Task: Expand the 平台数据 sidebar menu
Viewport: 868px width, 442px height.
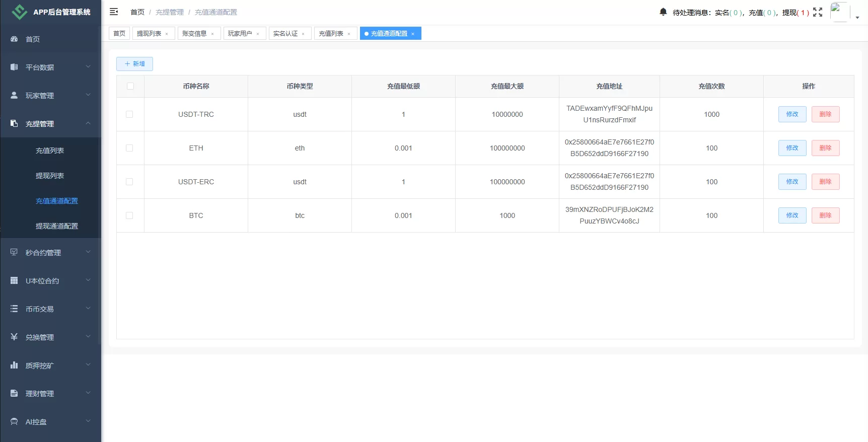Action: (50, 67)
